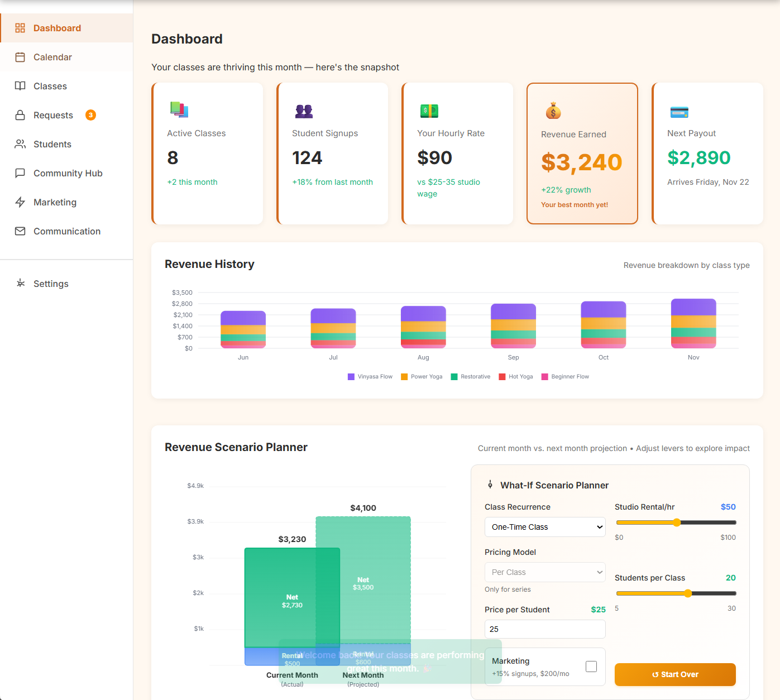
Task: Open the Pricing Model dropdown
Action: click(x=544, y=572)
